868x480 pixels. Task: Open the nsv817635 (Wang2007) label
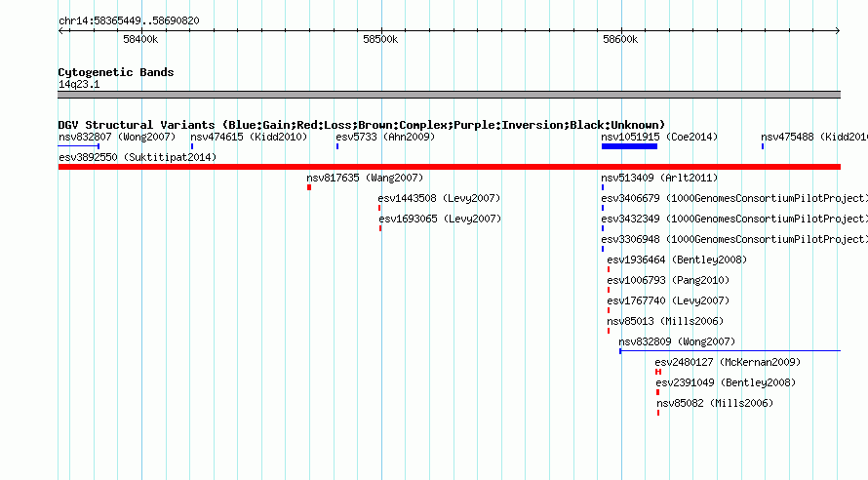pyautogui.click(x=365, y=178)
